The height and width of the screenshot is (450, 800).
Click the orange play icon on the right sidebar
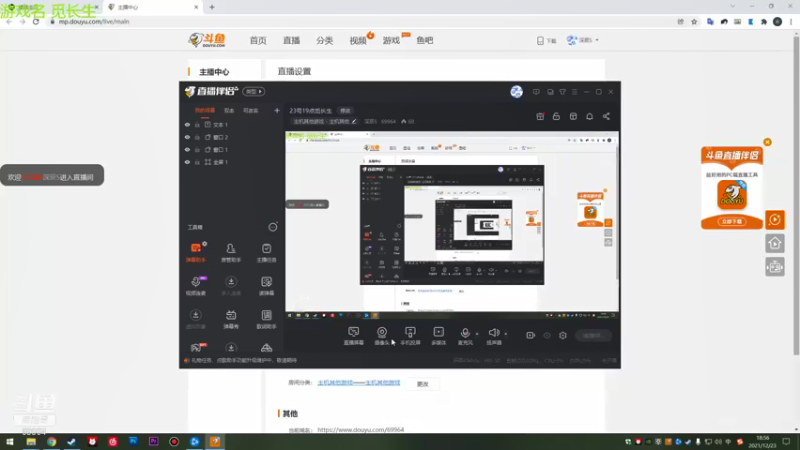point(774,220)
